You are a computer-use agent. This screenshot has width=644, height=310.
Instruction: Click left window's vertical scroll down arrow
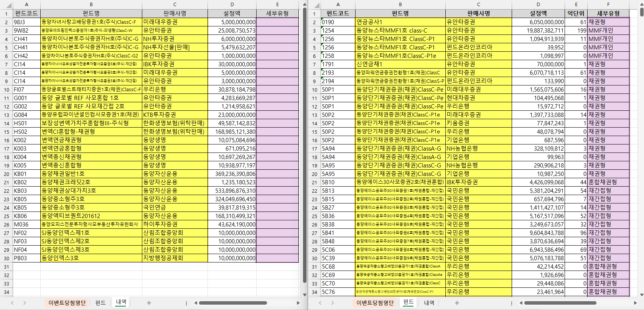[x=305, y=294]
